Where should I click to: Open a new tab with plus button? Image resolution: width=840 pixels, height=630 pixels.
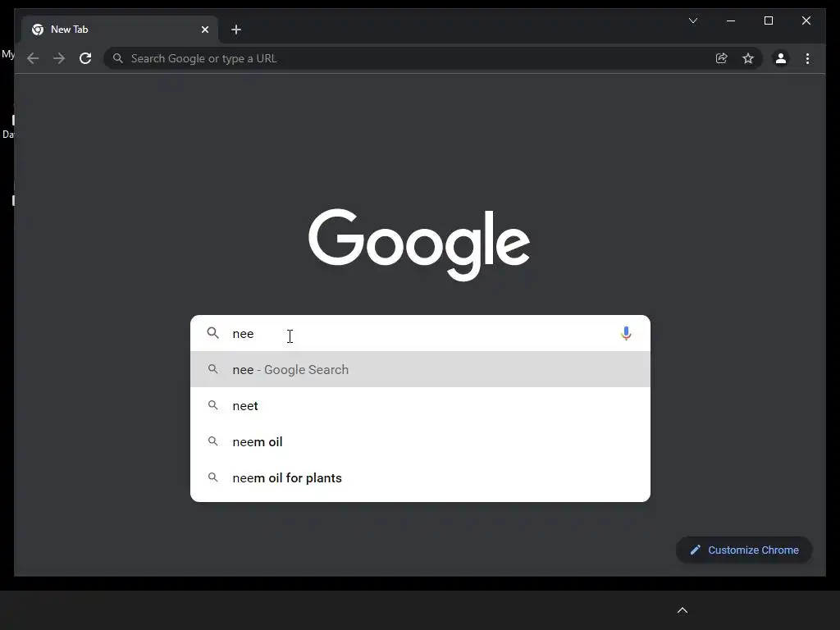pos(236,30)
